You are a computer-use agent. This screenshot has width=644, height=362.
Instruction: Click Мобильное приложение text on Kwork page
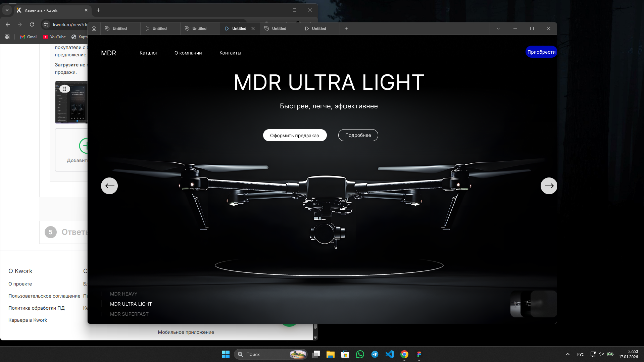click(x=186, y=332)
